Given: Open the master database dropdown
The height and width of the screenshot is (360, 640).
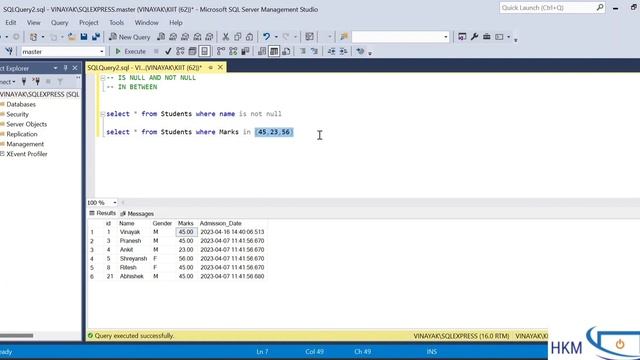Looking at the screenshot, I should click(102, 52).
